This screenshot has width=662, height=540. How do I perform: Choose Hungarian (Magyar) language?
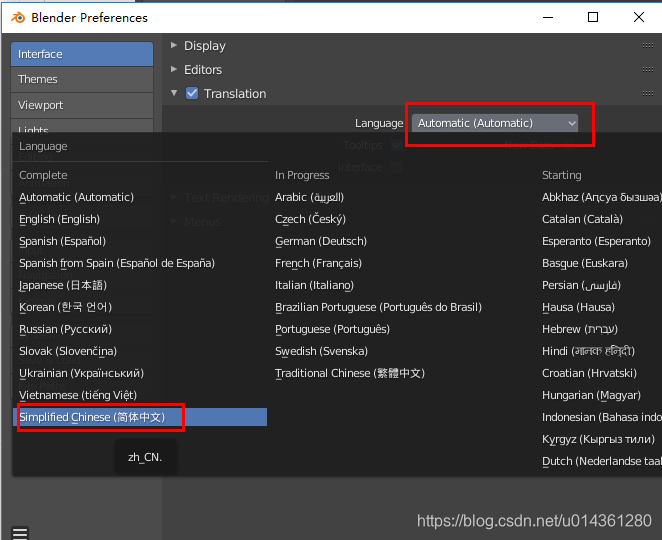click(x=591, y=395)
